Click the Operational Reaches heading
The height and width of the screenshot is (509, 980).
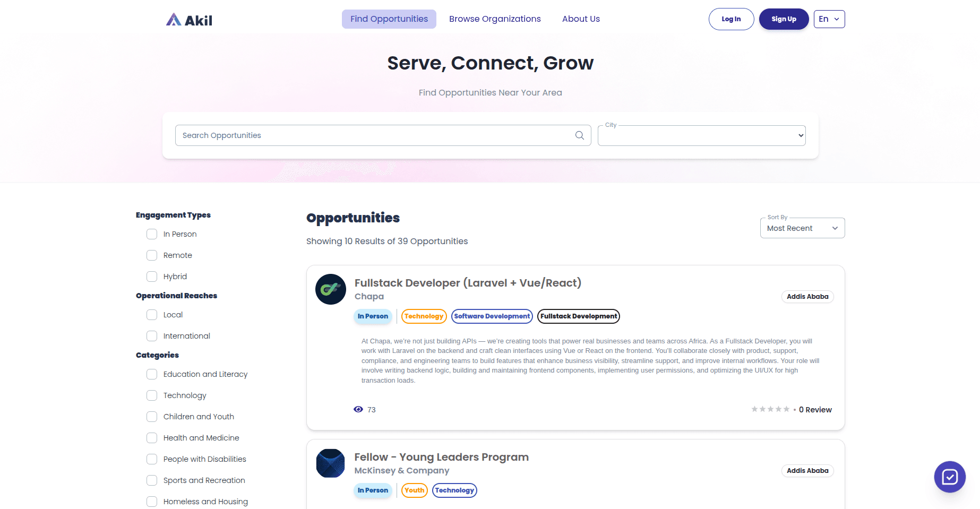point(176,296)
